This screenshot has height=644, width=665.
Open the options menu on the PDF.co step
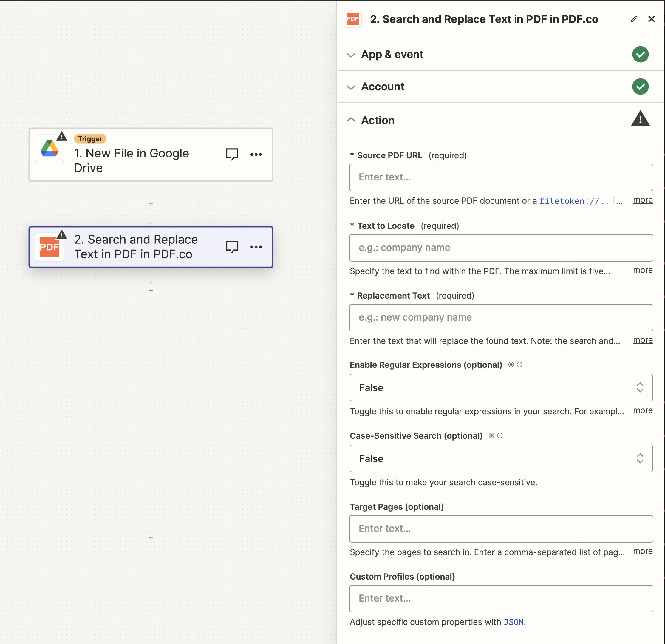click(x=256, y=247)
